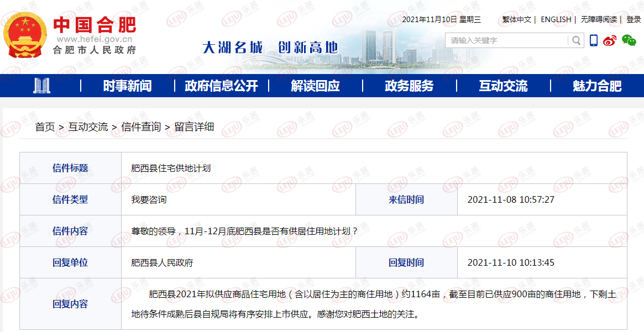Click the 回复内容 header cell
This screenshot has width=644, height=332.
point(70,304)
